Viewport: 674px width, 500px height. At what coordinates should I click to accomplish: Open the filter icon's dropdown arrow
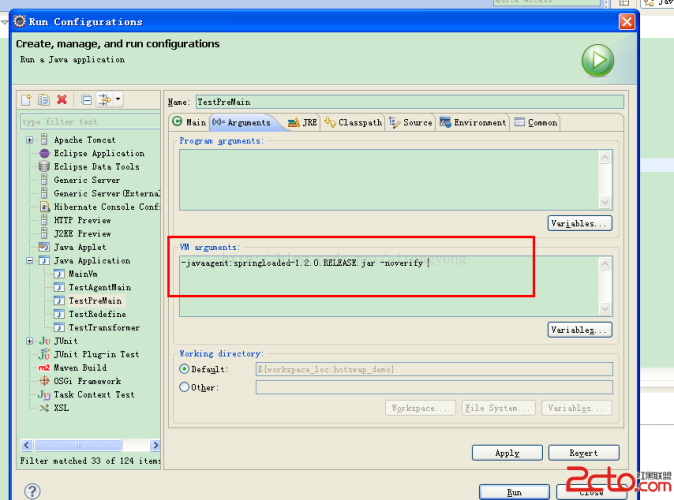pyautogui.click(x=118, y=100)
